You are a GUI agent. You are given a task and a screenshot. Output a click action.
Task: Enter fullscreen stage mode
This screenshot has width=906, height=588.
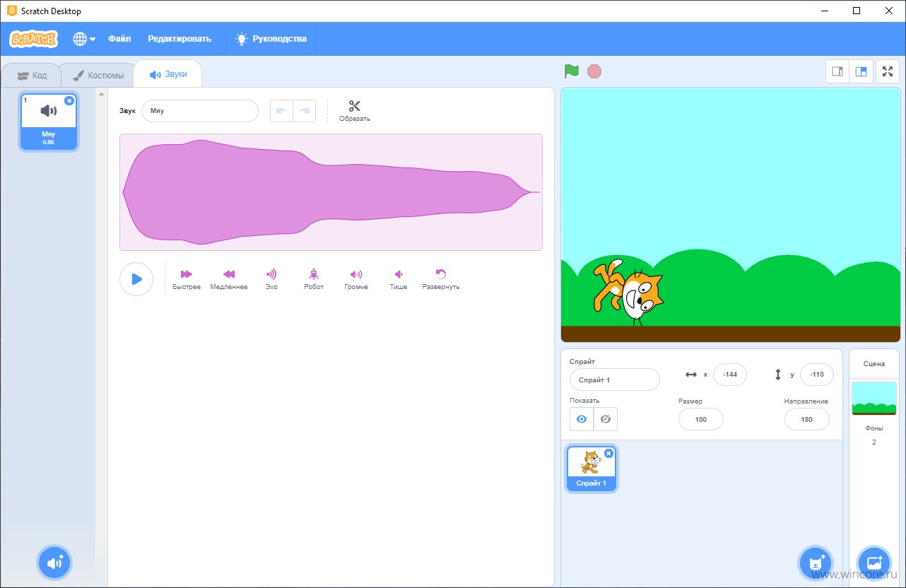[x=888, y=71]
